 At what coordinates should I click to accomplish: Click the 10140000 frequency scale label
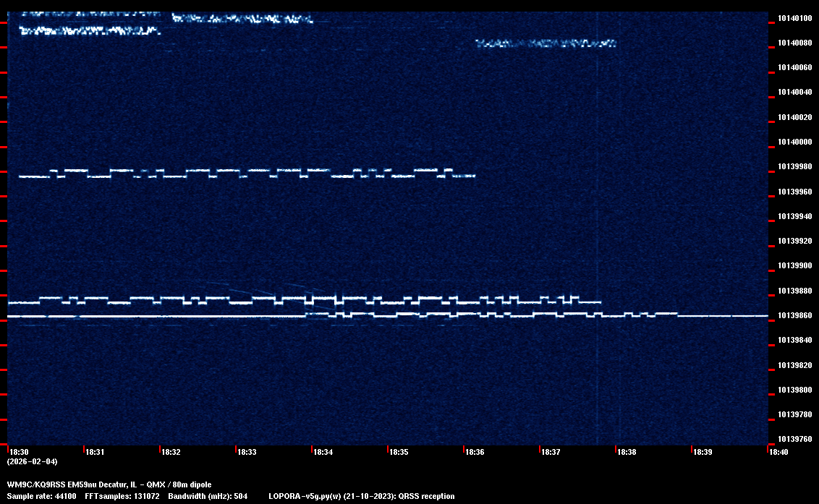point(794,142)
